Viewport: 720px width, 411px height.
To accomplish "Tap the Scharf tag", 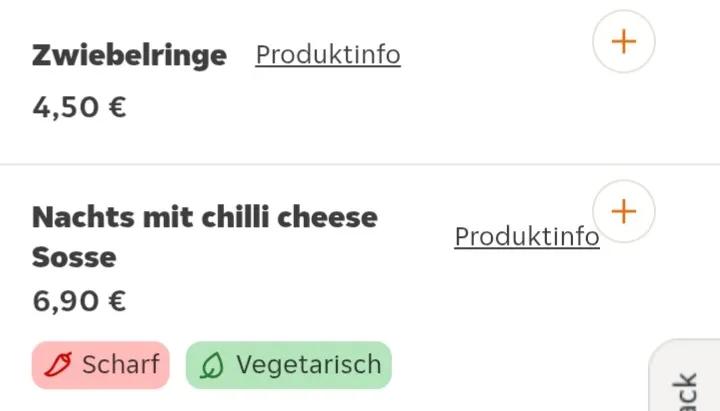I will (101, 365).
